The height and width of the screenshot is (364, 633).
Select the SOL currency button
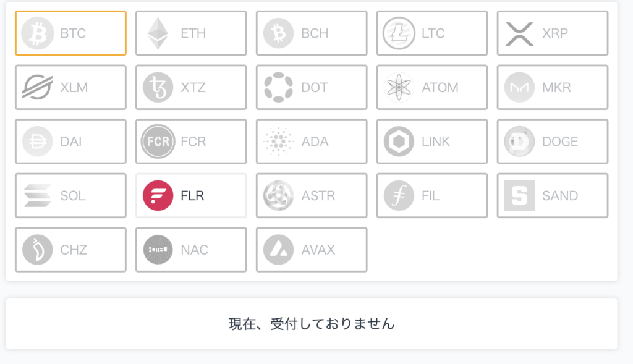(x=70, y=195)
